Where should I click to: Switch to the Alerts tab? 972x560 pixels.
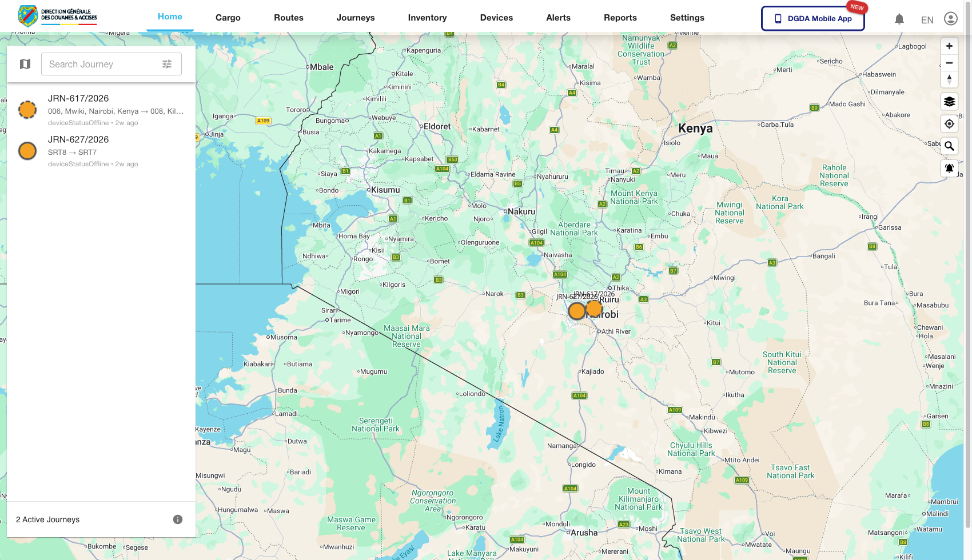point(558,18)
